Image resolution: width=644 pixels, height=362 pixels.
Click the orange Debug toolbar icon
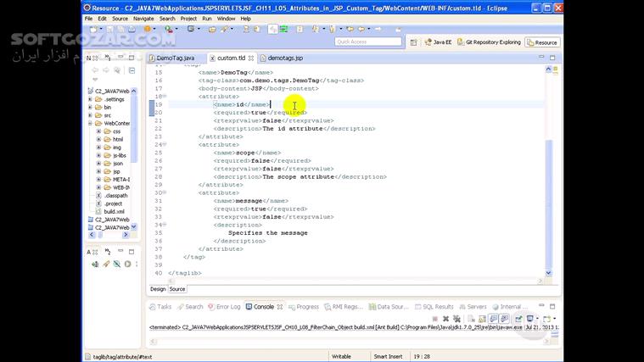[148, 29]
